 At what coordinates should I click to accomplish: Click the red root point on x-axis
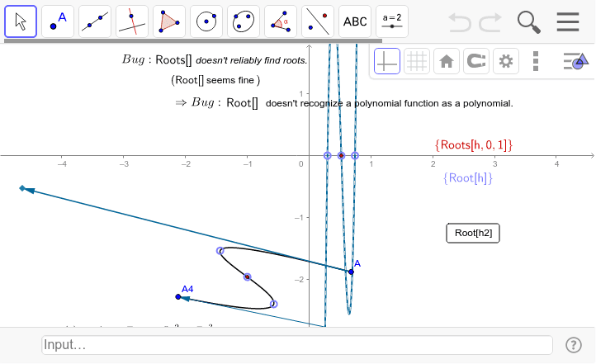pyautogui.click(x=341, y=155)
